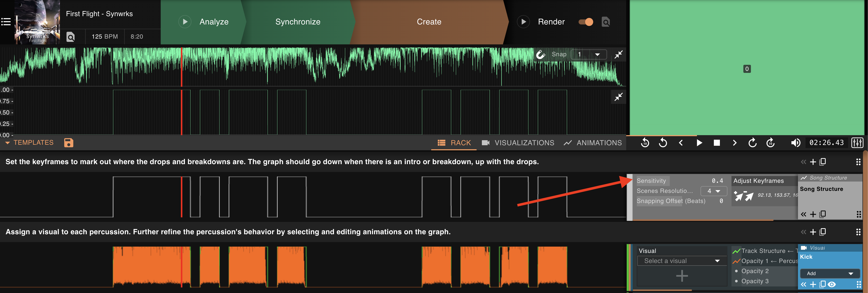Screen dimensions: 868x293
Task: Open the Select a visual dropdown
Action: tap(682, 261)
